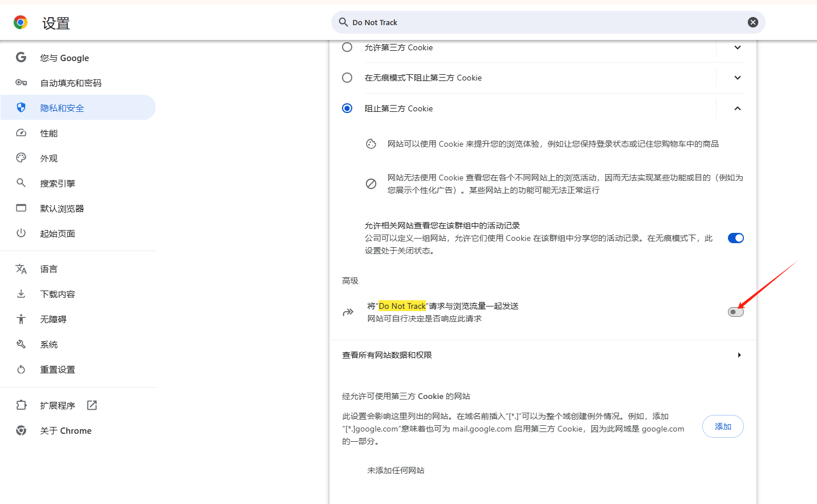The width and height of the screenshot is (817, 504).
Task: Go to 语言 settings
Action: [78, 269]
